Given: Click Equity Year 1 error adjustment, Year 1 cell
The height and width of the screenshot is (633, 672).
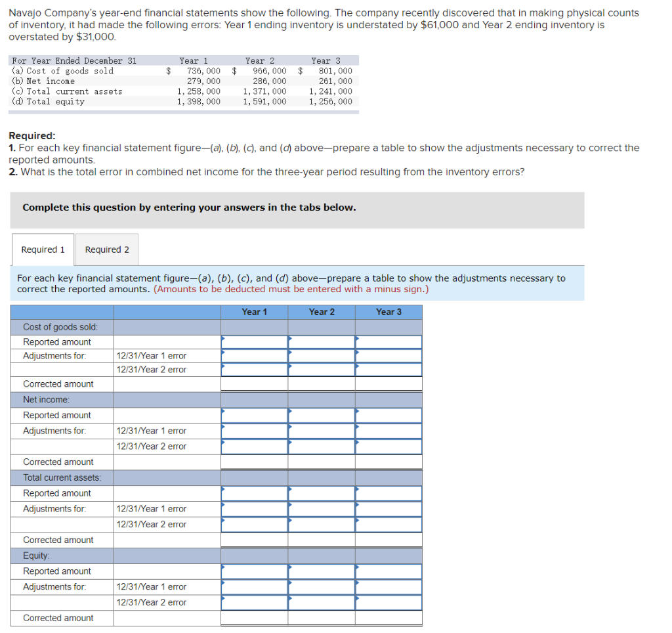Looking at the screenshot, I should coord(255,587).
